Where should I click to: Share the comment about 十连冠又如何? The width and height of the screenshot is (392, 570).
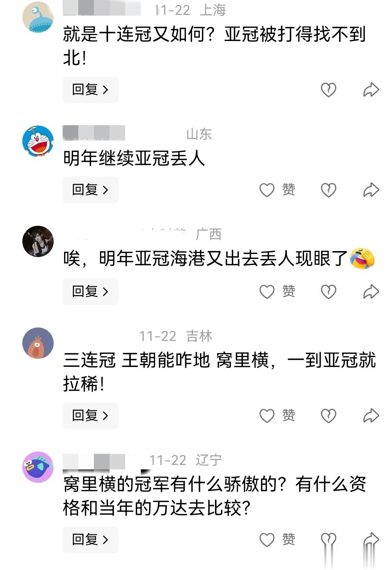(x=371, y=90)
